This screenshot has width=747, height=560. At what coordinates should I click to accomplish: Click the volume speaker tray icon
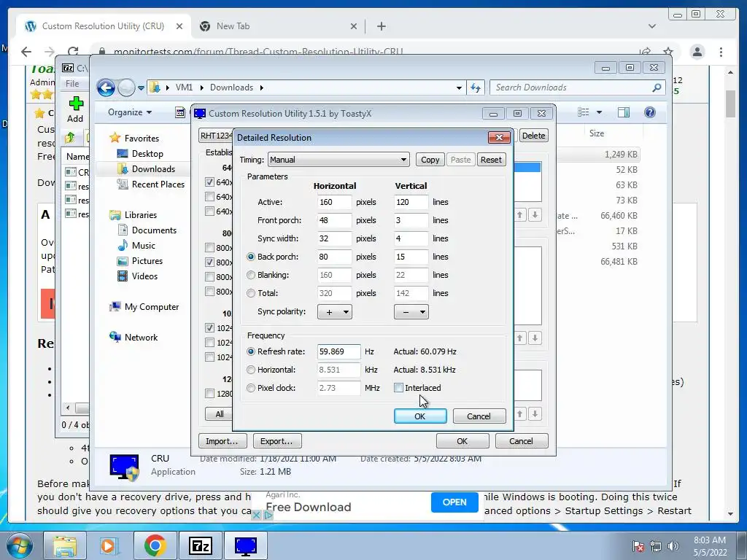coord(673,545)
